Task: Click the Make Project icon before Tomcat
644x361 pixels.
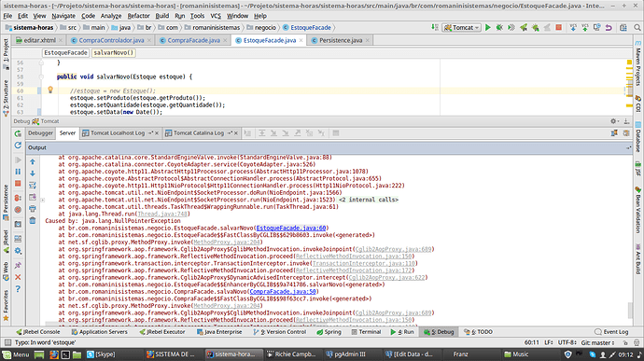Action: 435,27
